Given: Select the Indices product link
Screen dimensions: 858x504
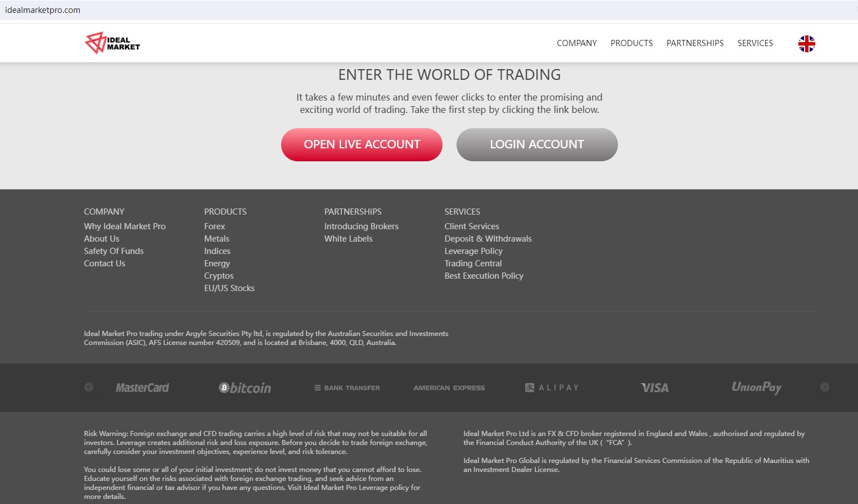Looking at the screenshot, I should tap(218, 251).
